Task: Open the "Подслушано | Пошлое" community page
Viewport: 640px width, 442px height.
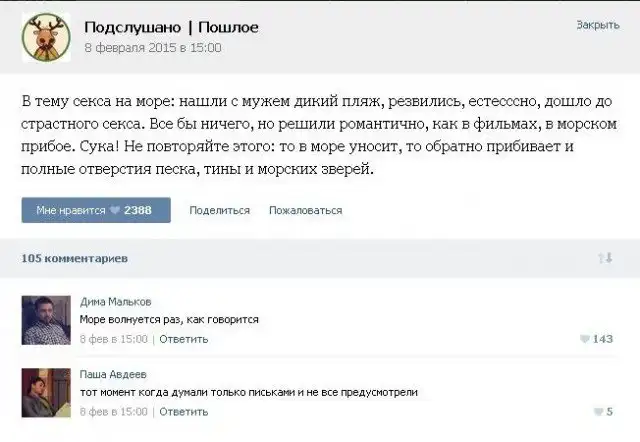Action: pyautogui.click(x=171, y=27)
